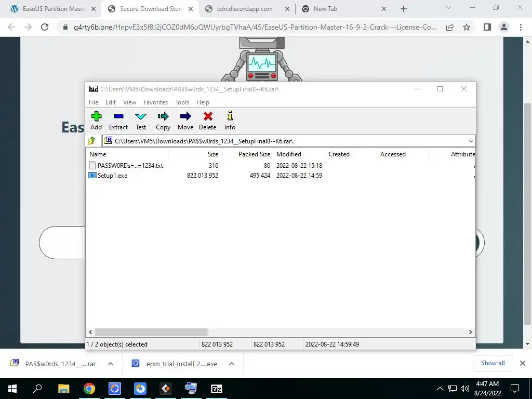Open the Favorites menu

[x=155, y=102]
